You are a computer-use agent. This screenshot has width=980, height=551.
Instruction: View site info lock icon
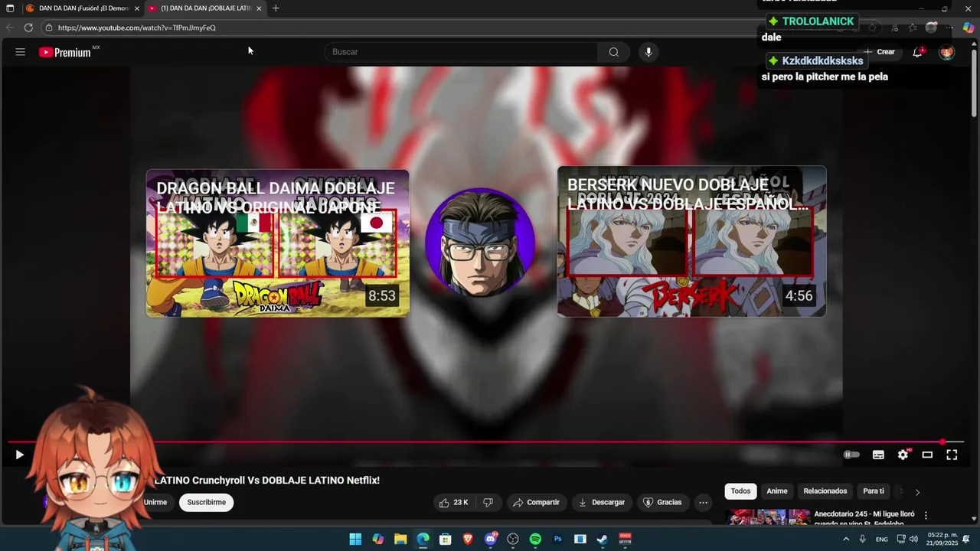[48, 28]
